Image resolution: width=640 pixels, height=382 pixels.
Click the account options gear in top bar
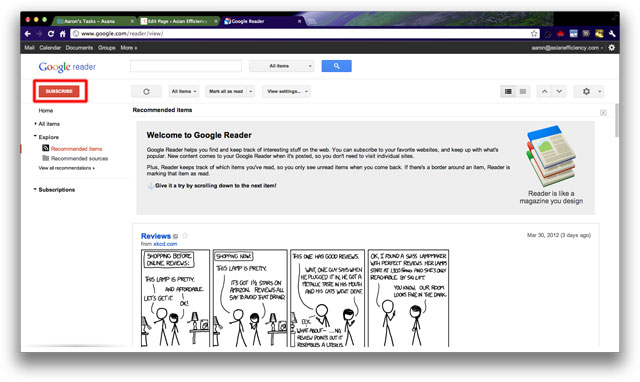click(611, 47)
